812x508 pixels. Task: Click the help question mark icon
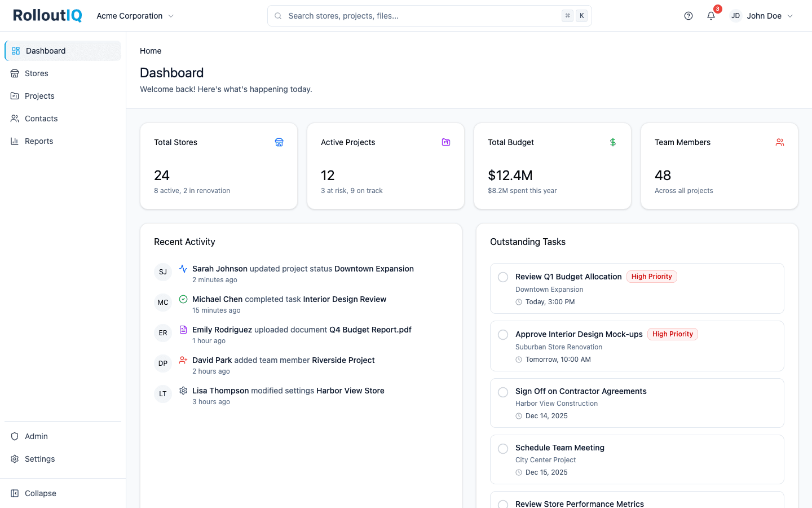688,16
